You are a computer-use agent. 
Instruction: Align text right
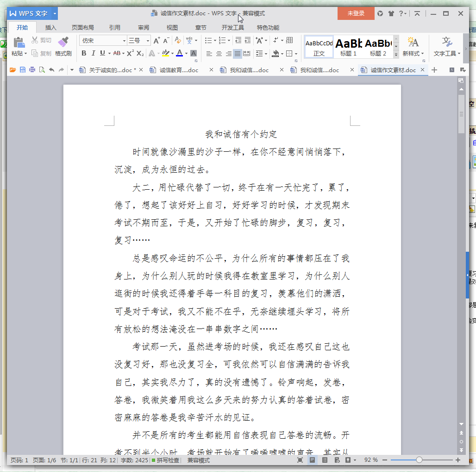pyautogui.click(x=228, y=54)
